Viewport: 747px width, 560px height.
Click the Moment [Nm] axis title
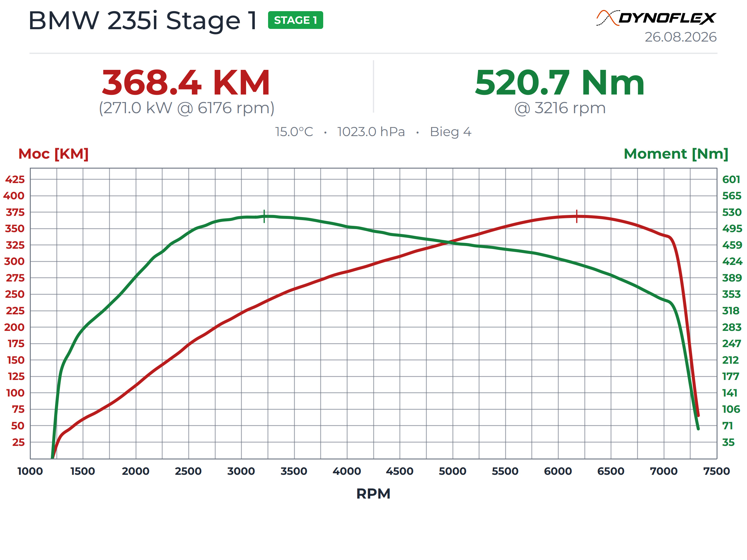click(x=676, y=154)
